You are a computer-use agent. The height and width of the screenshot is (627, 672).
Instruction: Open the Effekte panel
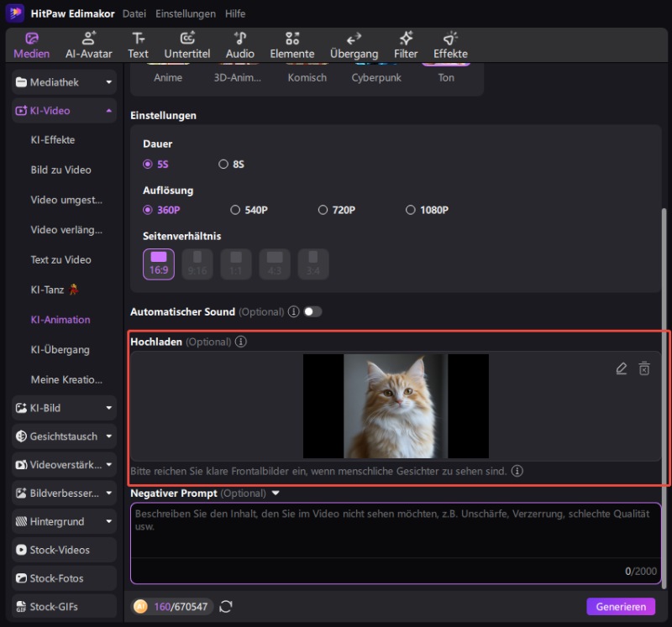click(x=450, y=44)
